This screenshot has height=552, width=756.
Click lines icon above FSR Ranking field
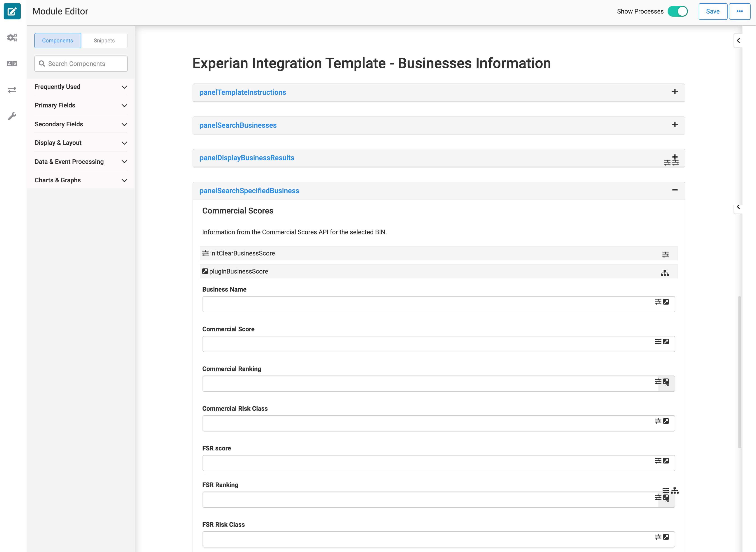click(666, 491)
